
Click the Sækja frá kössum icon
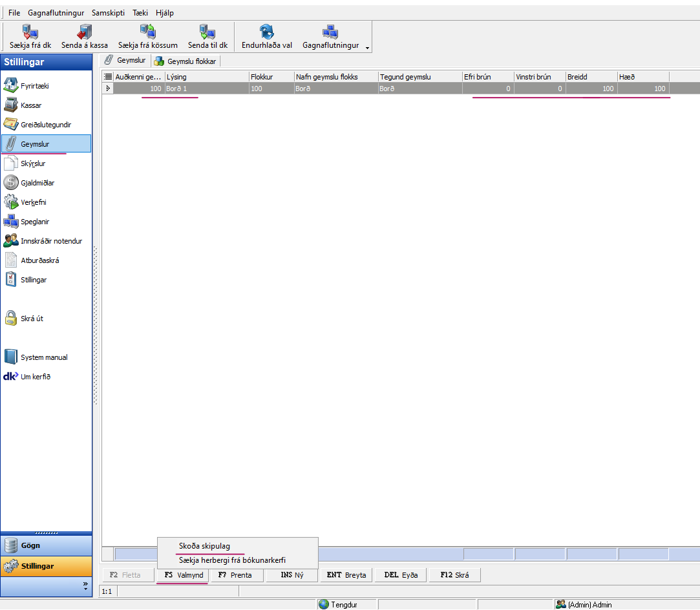click(147, 32)
